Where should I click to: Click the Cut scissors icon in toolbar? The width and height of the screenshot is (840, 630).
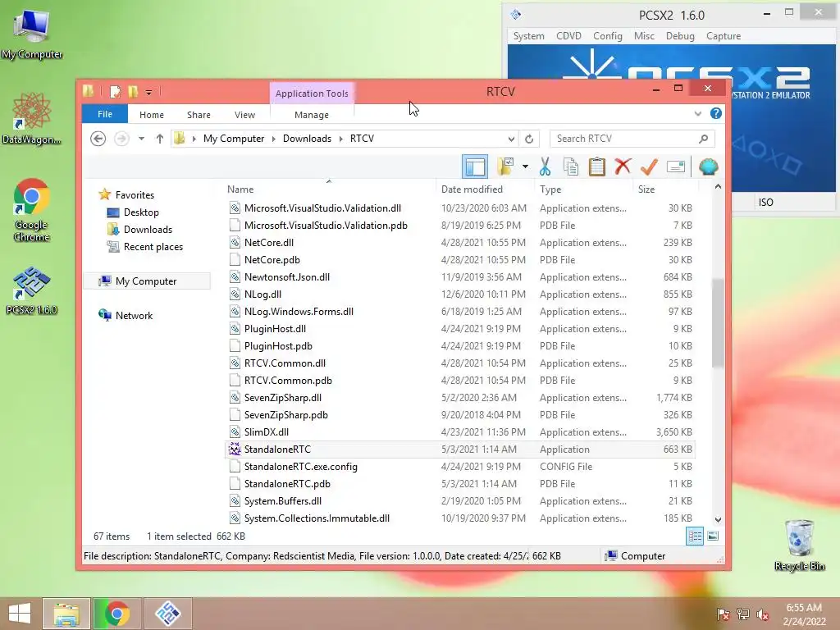(x=545, y=167)
